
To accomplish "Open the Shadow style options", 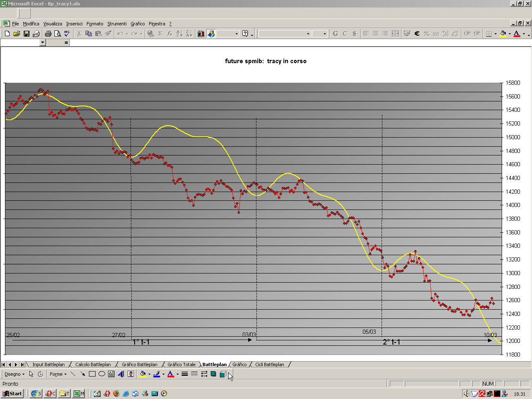I will [213, 374].
